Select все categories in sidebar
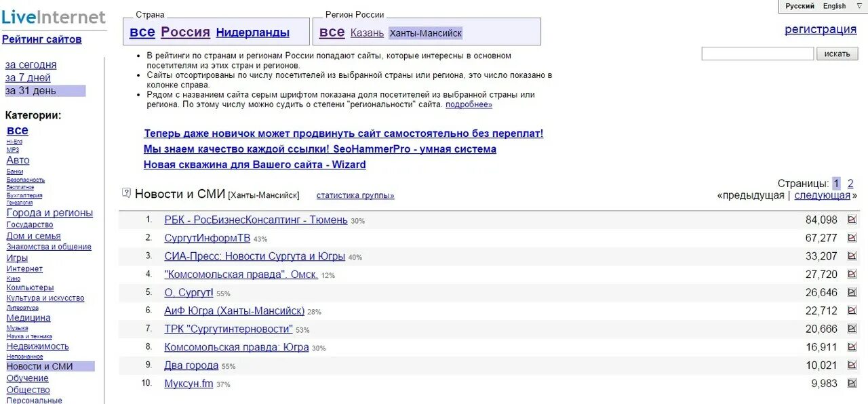 (17, 130)
